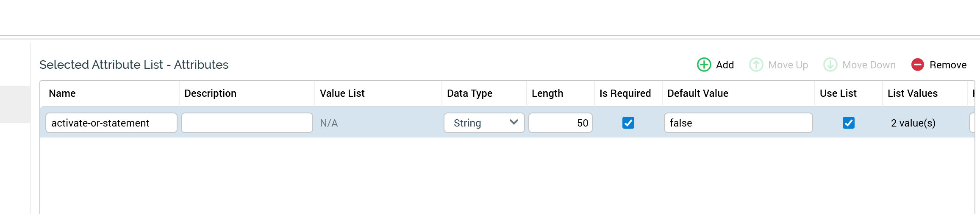The height and width of the screenshot is (214, 980).
Task: Sort by the Description column header
Action: [210, 93]
